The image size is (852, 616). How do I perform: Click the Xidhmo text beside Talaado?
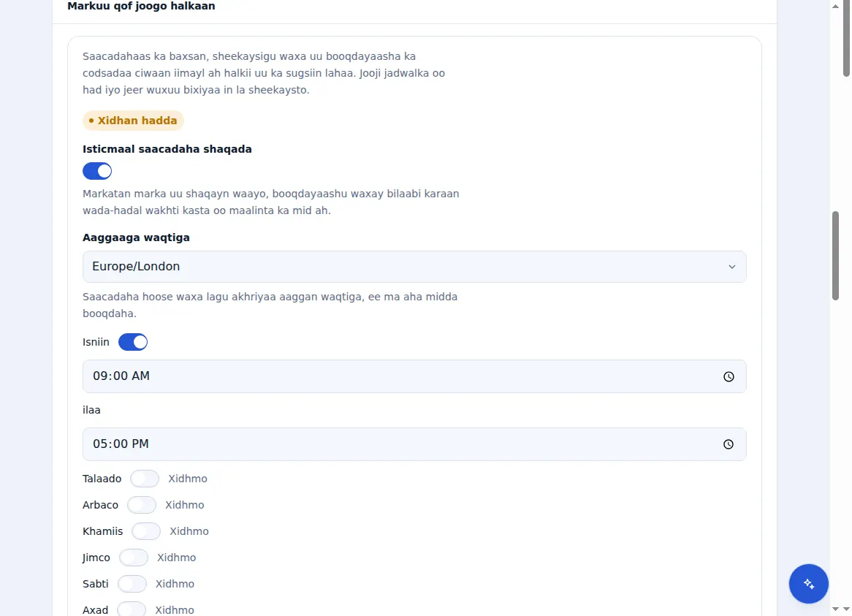coord(188,479)
